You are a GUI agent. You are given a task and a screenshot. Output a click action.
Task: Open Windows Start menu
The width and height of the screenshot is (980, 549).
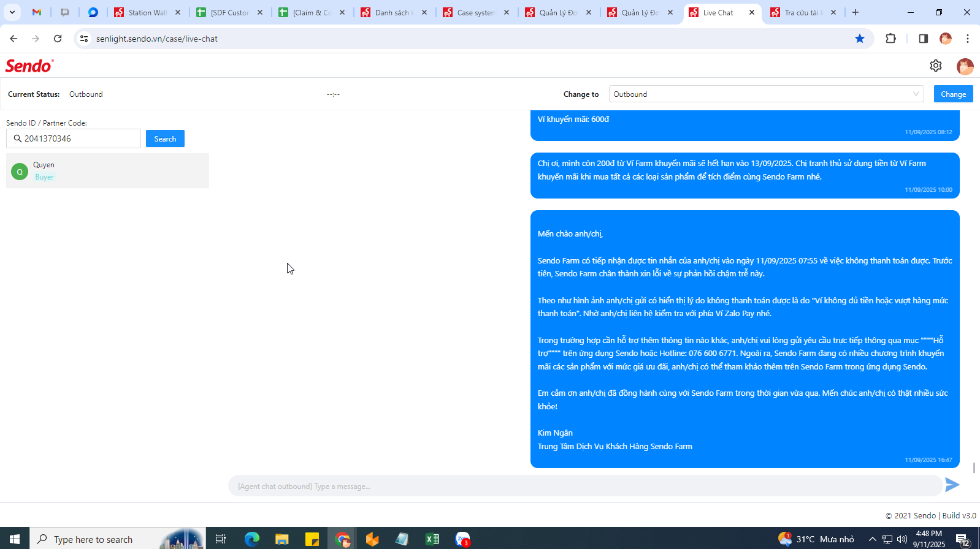point(15,539)
